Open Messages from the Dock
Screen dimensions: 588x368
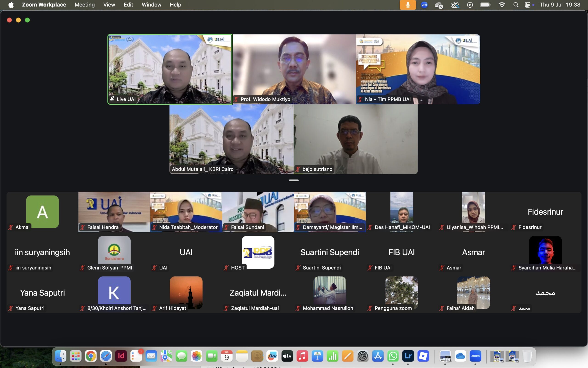(x=181, y=356)
